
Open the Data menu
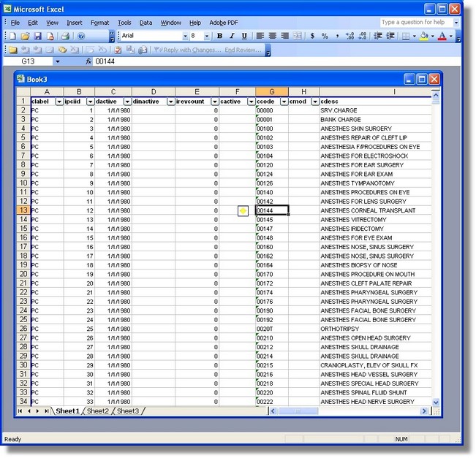click(146, 23)
